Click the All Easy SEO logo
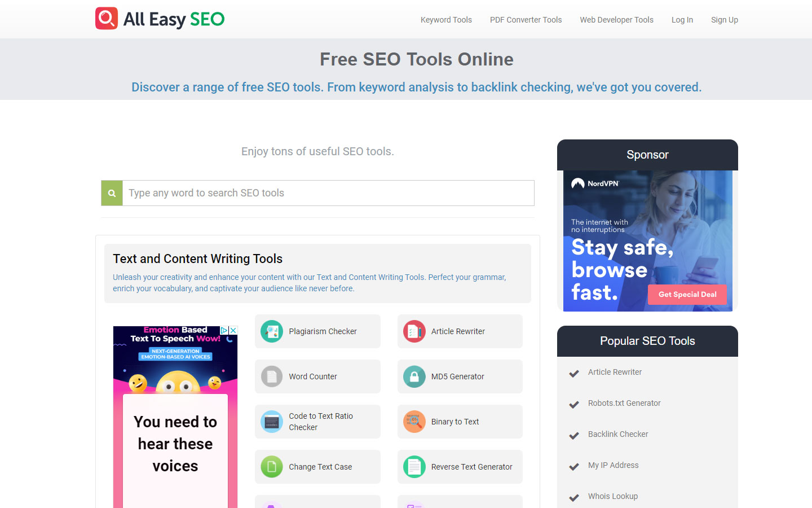Viewport: 812px width, 508px height. (x=160, y=19)
